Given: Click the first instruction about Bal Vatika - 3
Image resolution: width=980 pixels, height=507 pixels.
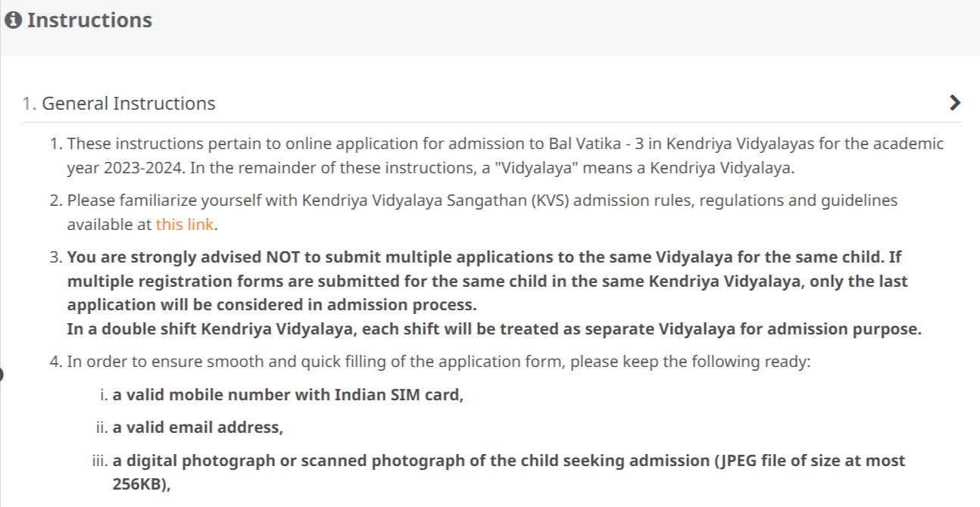Looking at the screenshot, I should click(506, 155).
